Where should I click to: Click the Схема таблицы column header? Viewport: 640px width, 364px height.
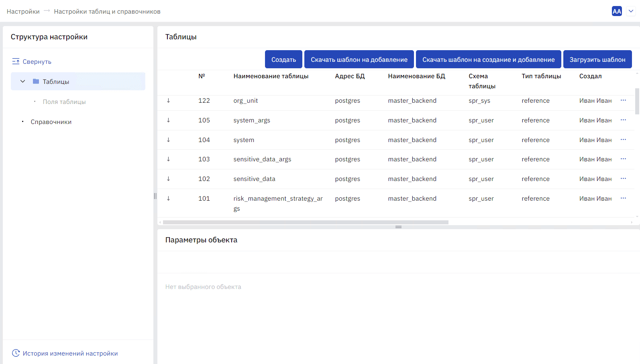(x=482, y=81)
